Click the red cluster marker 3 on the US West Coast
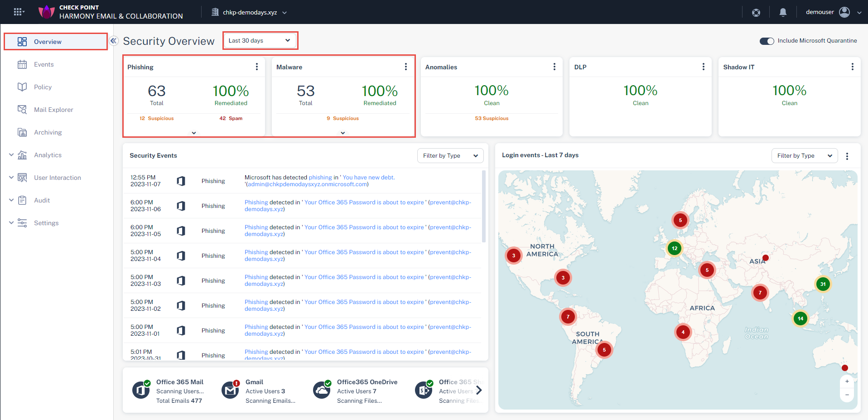Image resolution: width=868 pixels, height=420 pixels. click(514, 256)
